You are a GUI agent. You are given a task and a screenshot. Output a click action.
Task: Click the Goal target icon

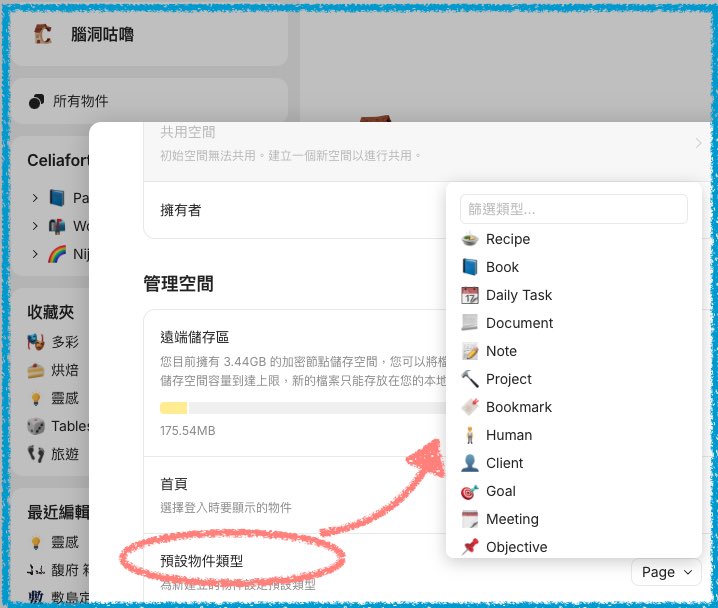(x=470, y=491)
